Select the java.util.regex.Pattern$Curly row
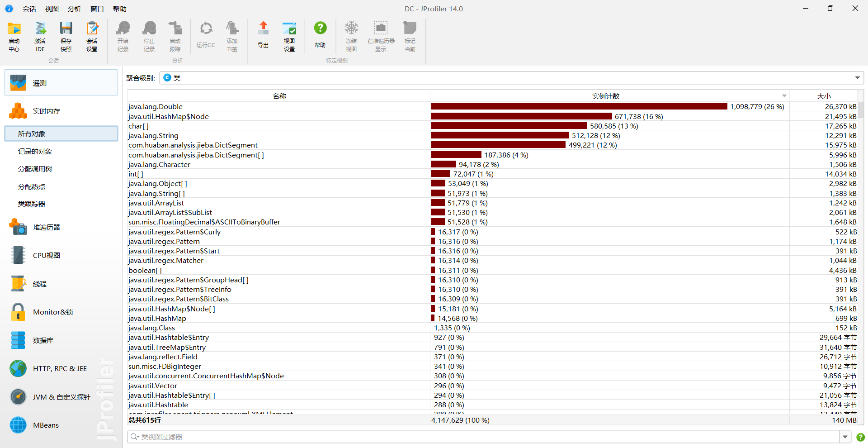Screen dimensions: 868x448 click(492, 232)
